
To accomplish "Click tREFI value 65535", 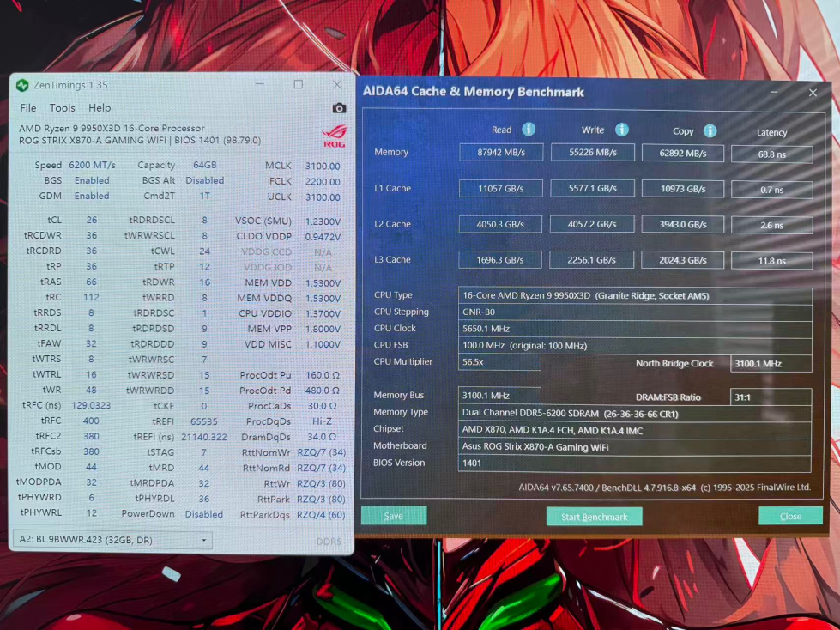I will tap(204, 421).
